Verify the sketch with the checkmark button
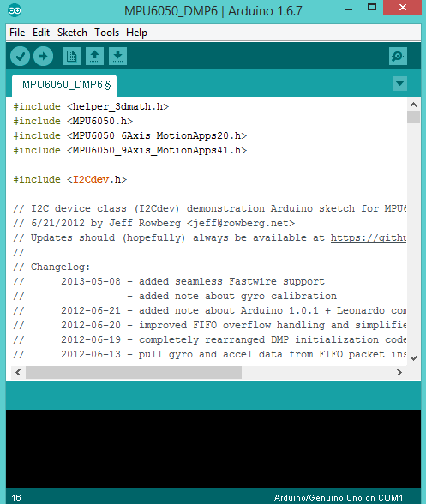 20,57
